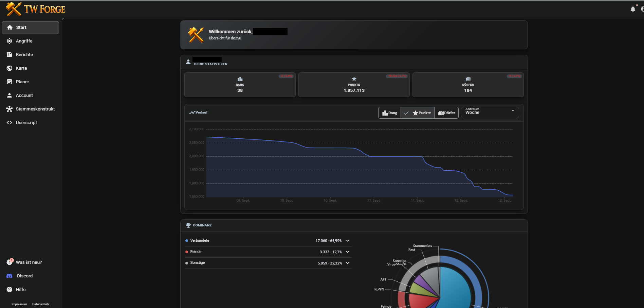Click the RoN?! chart label
The height and width of the screenshot is (308, 644).
(x=379, y=289)
